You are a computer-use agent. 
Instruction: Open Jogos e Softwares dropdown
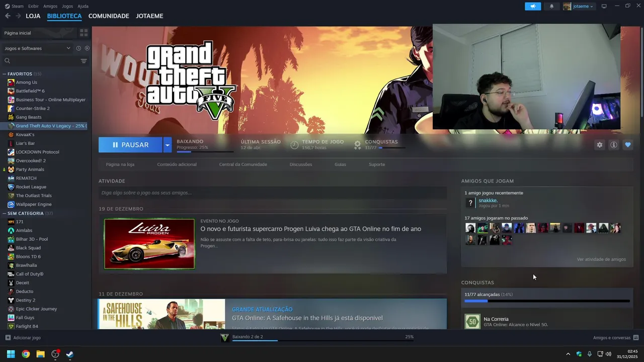pos(37,48)
